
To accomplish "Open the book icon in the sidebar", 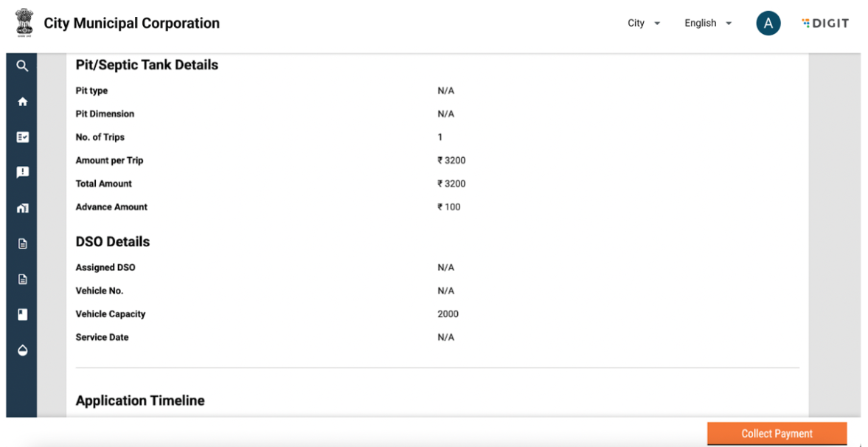I will pyautogui.click(x=22, y=314).
